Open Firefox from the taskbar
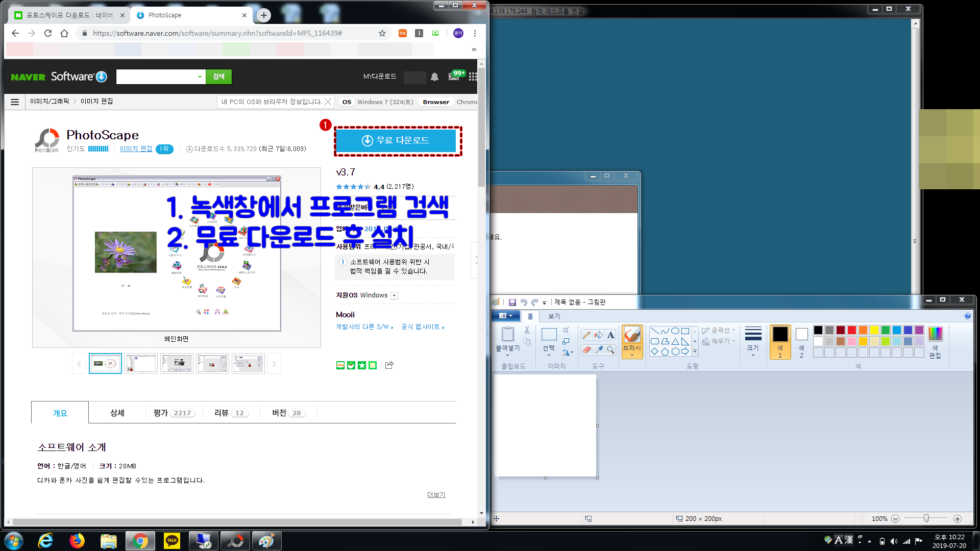This screenshot has width=980, height=551. click(77, 540)
